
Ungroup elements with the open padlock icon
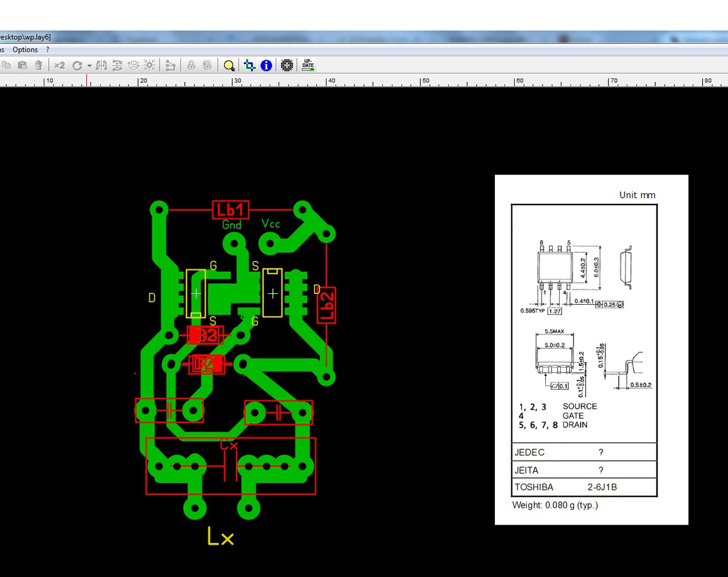tap(208, 65)
